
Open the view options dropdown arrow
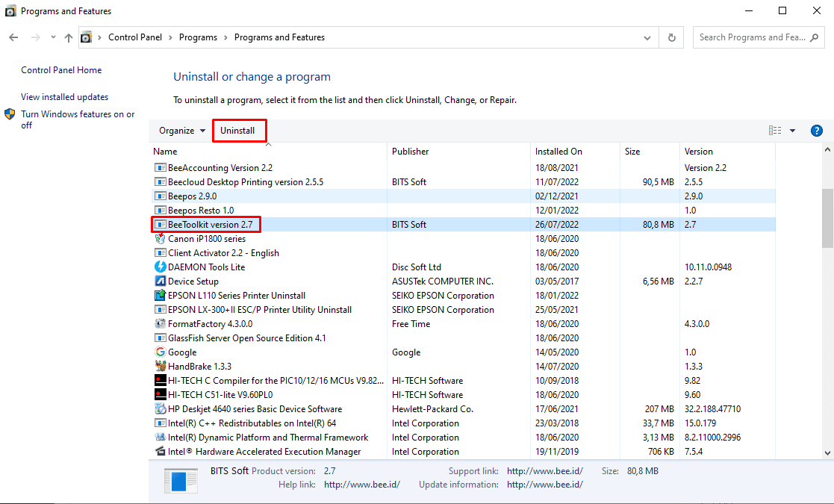(792, 131)
